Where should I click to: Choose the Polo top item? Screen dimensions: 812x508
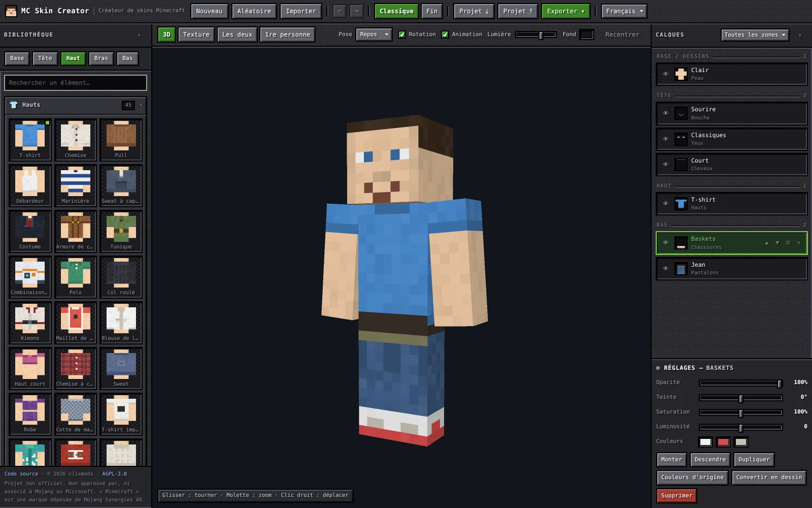click(x=76, y=277)
